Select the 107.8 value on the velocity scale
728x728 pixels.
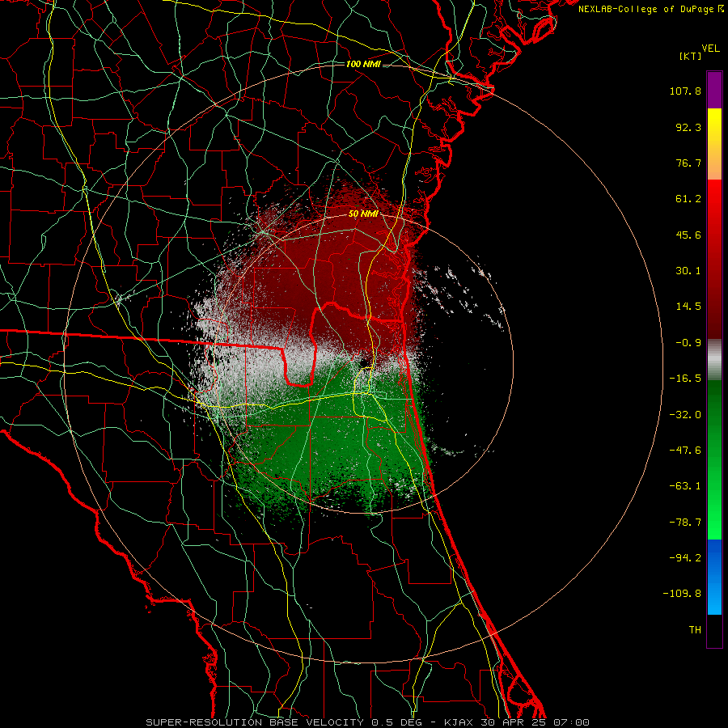685,91
